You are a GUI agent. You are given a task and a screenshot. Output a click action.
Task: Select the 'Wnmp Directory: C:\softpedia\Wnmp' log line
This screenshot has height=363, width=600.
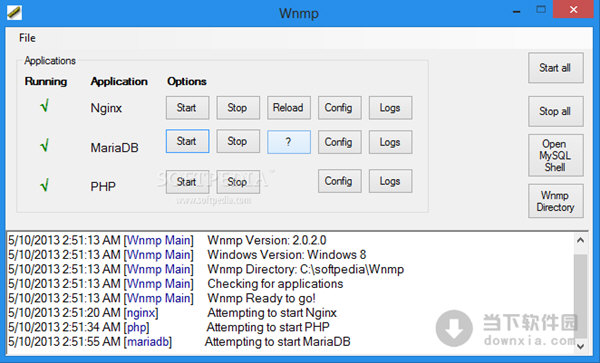coord(305,269)
